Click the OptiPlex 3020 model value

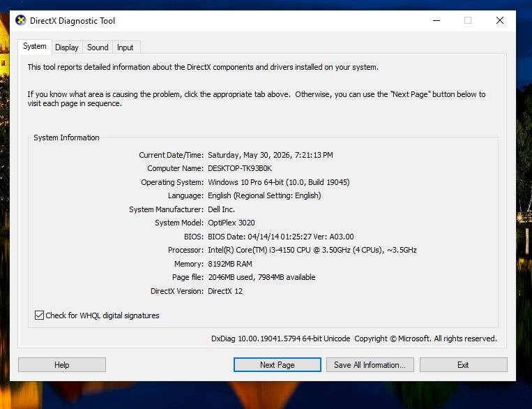(x=231, y=223)
